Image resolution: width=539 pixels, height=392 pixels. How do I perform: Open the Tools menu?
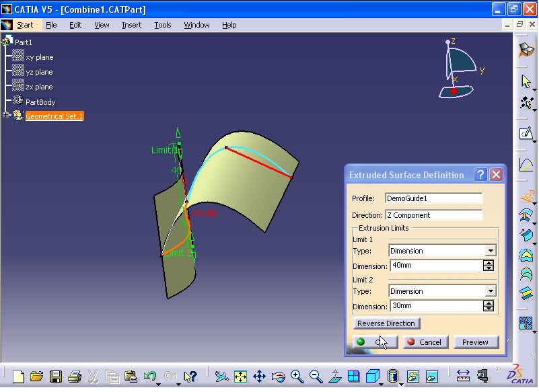(163, 25)
